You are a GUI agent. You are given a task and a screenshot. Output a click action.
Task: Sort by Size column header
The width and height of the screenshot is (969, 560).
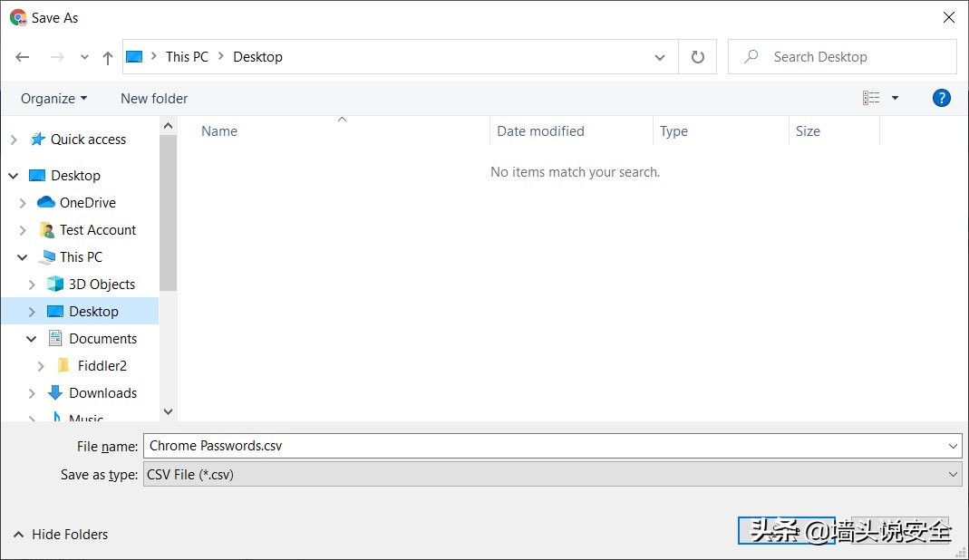point(808,131)
